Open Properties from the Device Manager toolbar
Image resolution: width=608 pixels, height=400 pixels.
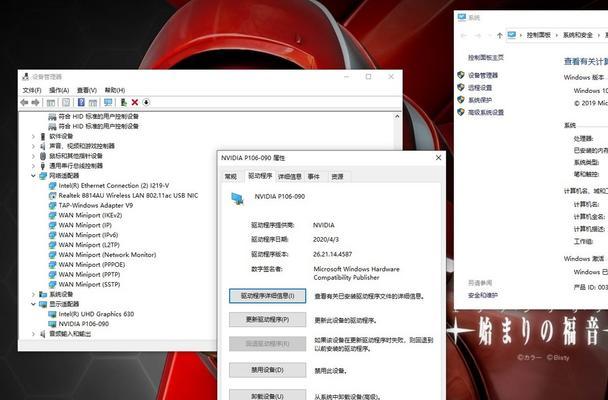tap(66, 102)
